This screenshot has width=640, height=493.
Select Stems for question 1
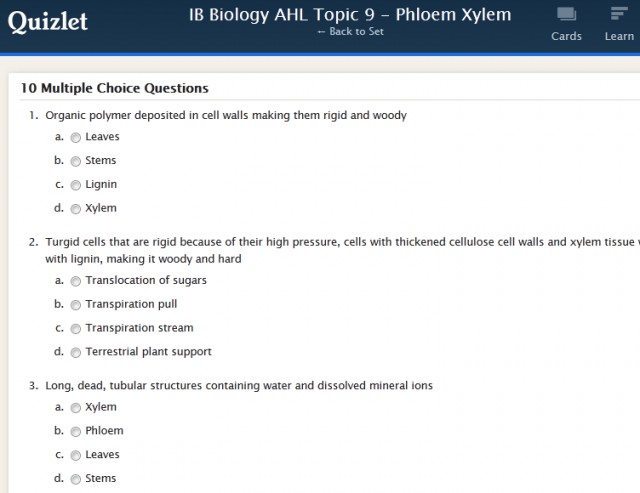coord(76,161)
